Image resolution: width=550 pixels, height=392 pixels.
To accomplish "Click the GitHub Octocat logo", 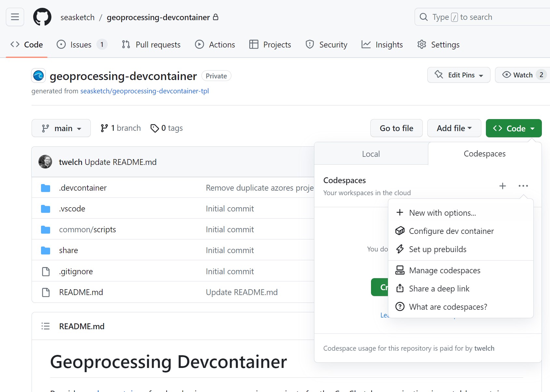I will [x=42, y=17].
